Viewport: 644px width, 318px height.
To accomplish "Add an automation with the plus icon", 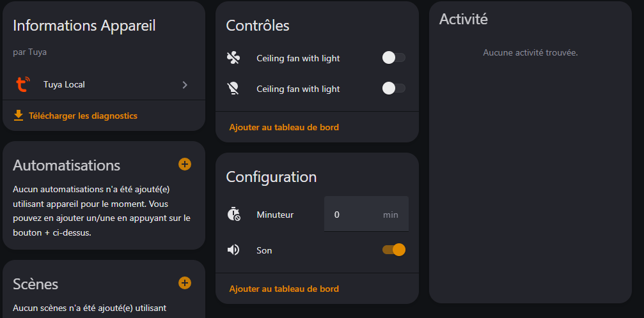I will tap(184, 164).
